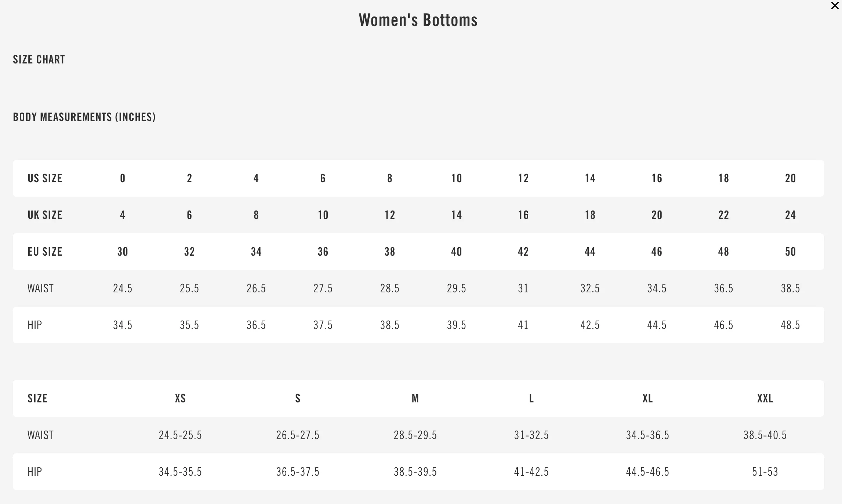The width and height of the screenshot is (842, 504).
Task: Select US size 0 cell
Action: tap(123, 178)
